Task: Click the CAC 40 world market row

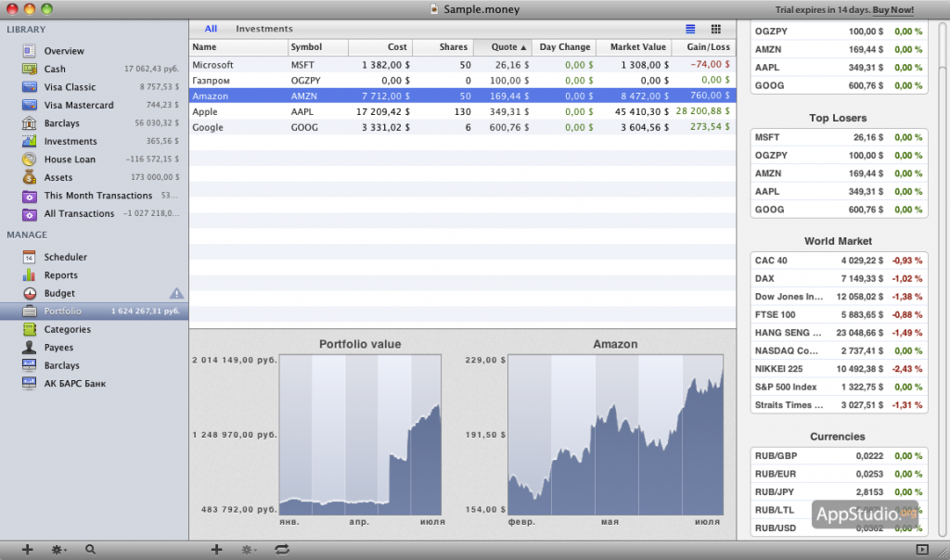Action: 839,261
